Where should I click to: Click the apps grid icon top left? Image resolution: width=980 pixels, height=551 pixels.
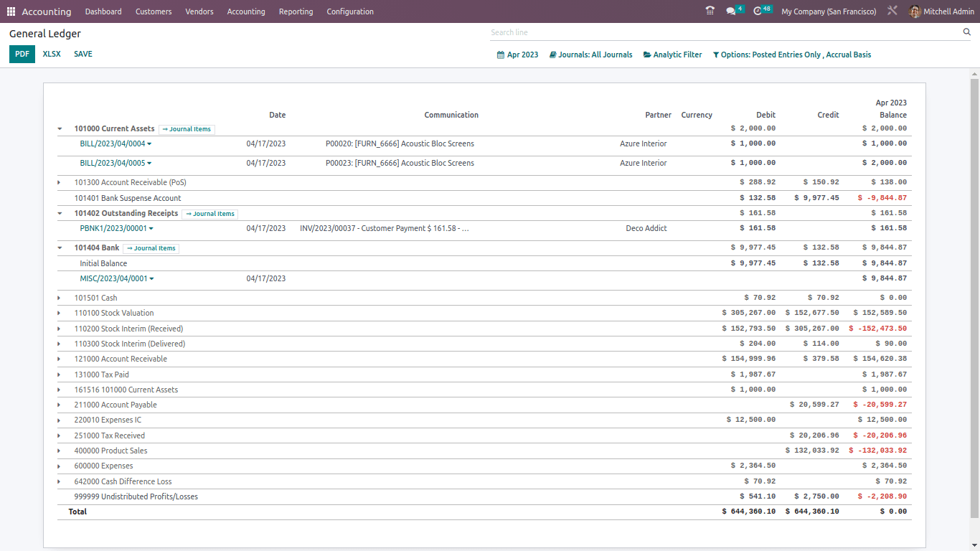tap(11, 11)
